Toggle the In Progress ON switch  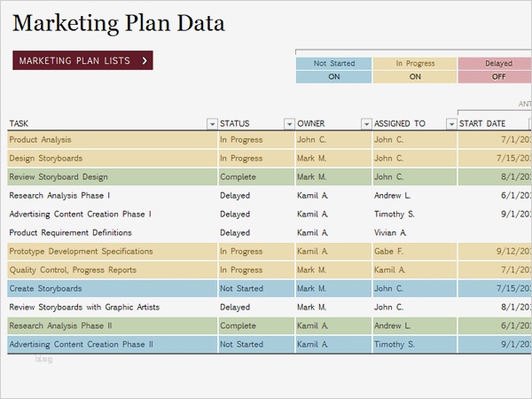pos(415,77)
